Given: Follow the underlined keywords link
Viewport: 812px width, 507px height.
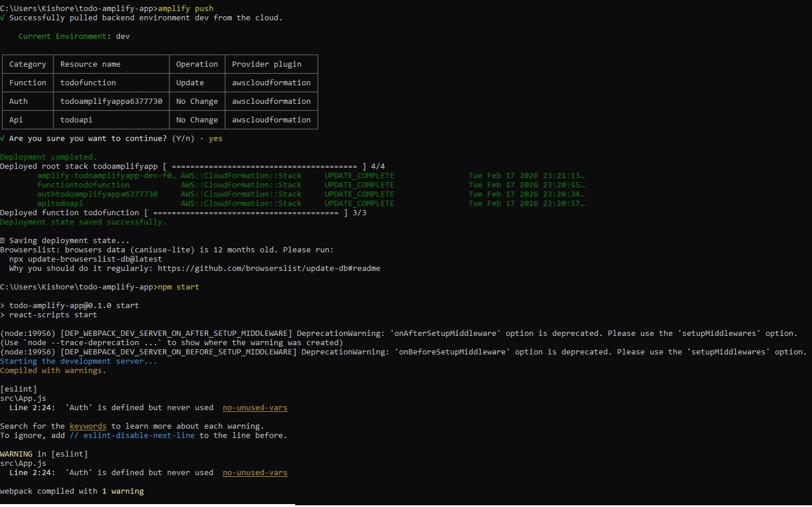Looking at the screenshot, I should click(88, 426).
